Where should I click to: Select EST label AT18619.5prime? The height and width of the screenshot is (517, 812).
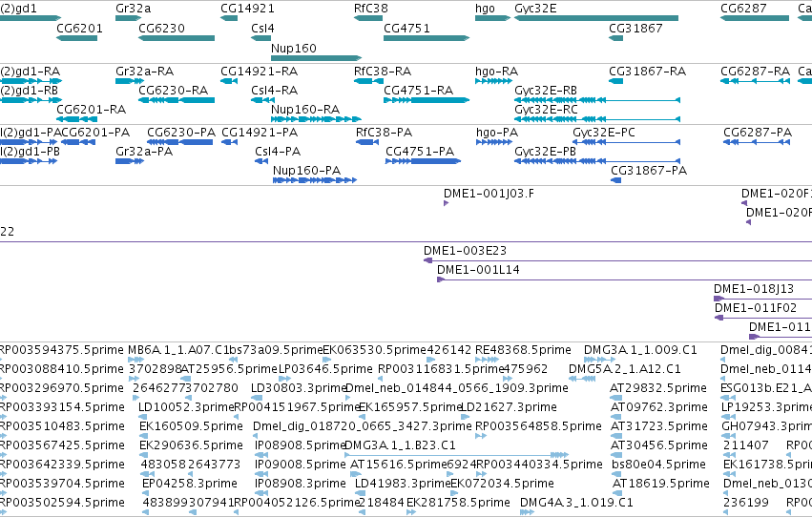pos(660,484)
